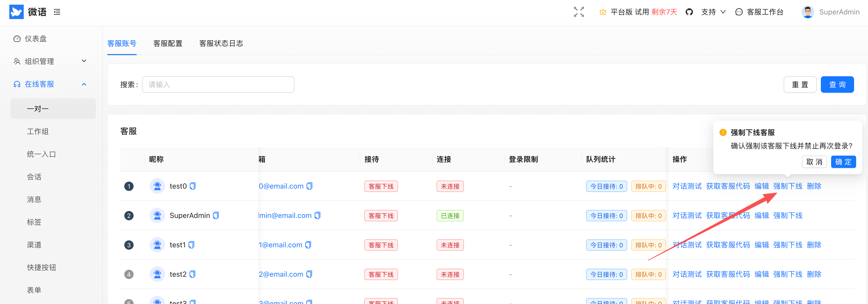Click 删除 for test2

pyautogui.click(x=814, y=274)
